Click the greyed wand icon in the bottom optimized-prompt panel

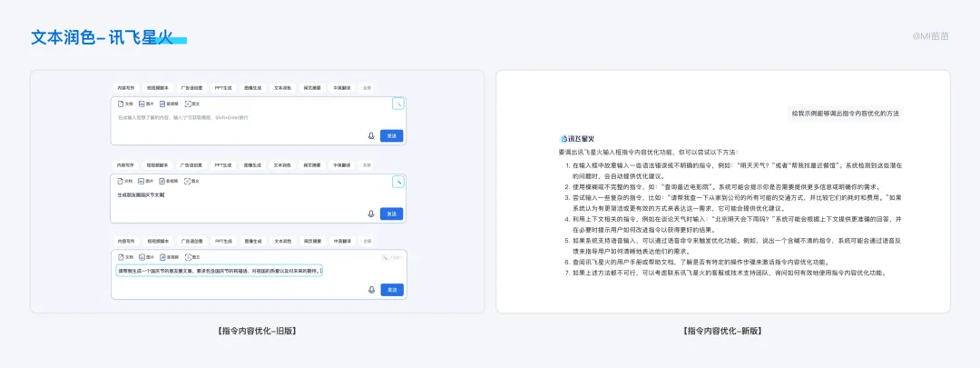point(387,257)
